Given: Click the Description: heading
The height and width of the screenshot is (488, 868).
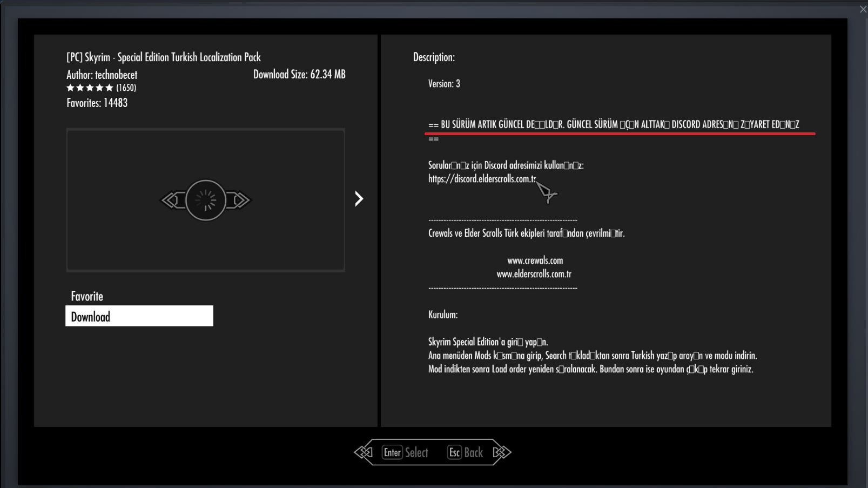Looking at the screenshot, I should coord(434,57).
